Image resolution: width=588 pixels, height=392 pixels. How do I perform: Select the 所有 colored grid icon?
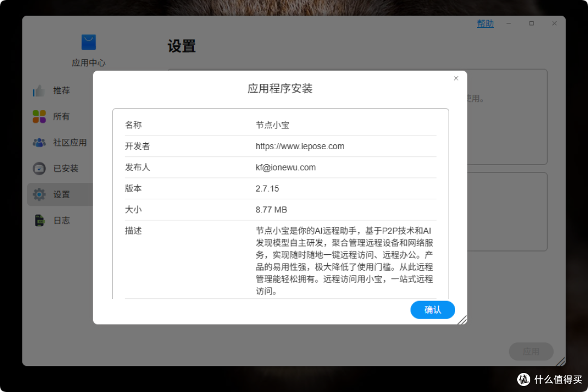[x=39, y=117]
